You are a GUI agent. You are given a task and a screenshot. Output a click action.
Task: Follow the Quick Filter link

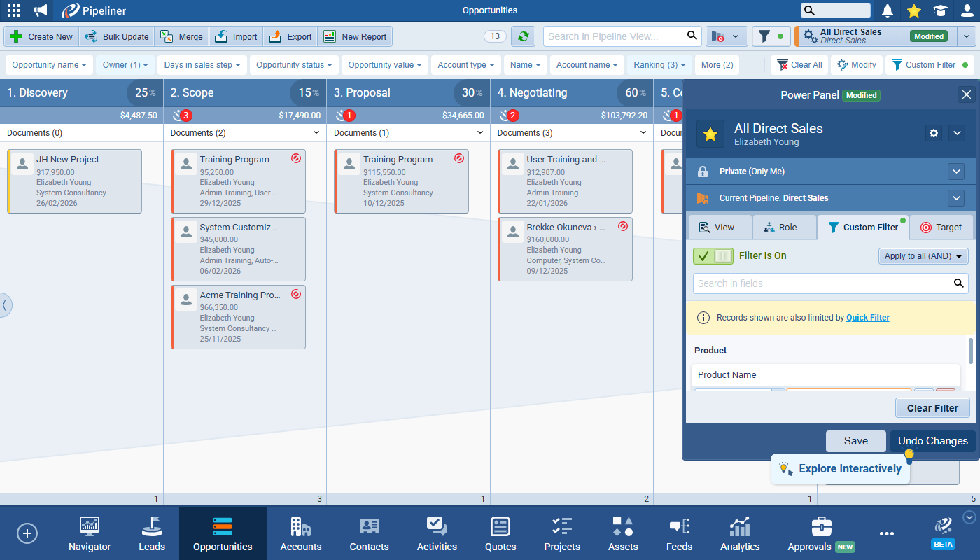pos(867,318)
